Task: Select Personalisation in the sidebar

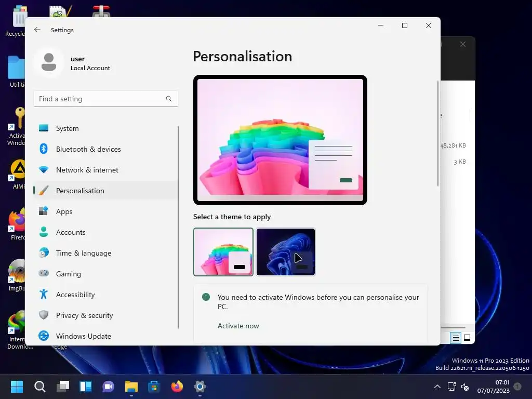Action: pos(105,190)
